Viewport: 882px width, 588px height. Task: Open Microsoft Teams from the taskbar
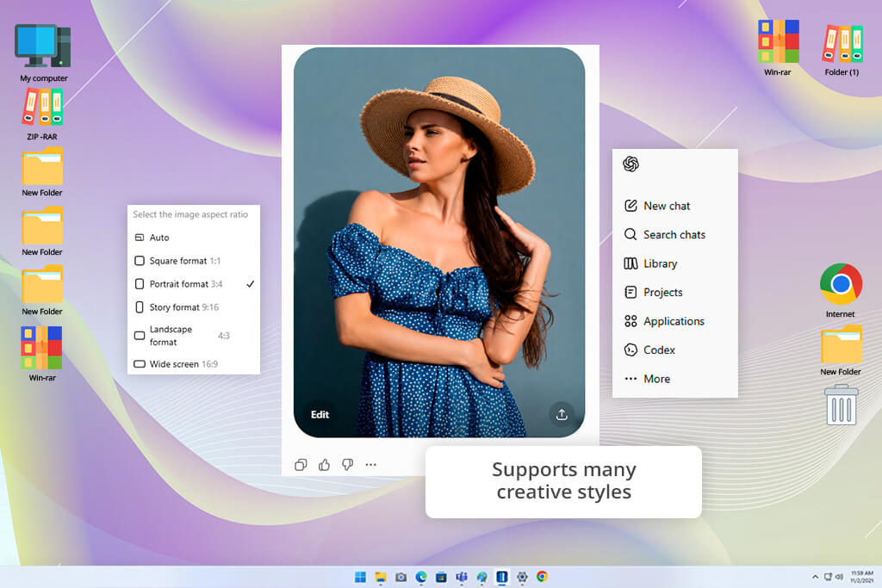pyautogui.click(x=462, y=577)
